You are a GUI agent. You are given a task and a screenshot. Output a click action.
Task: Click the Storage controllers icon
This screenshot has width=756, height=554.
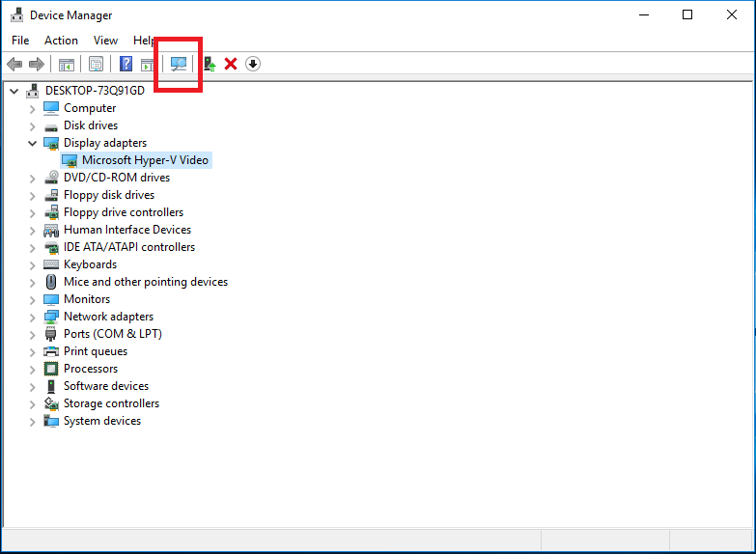coord(51,403)
